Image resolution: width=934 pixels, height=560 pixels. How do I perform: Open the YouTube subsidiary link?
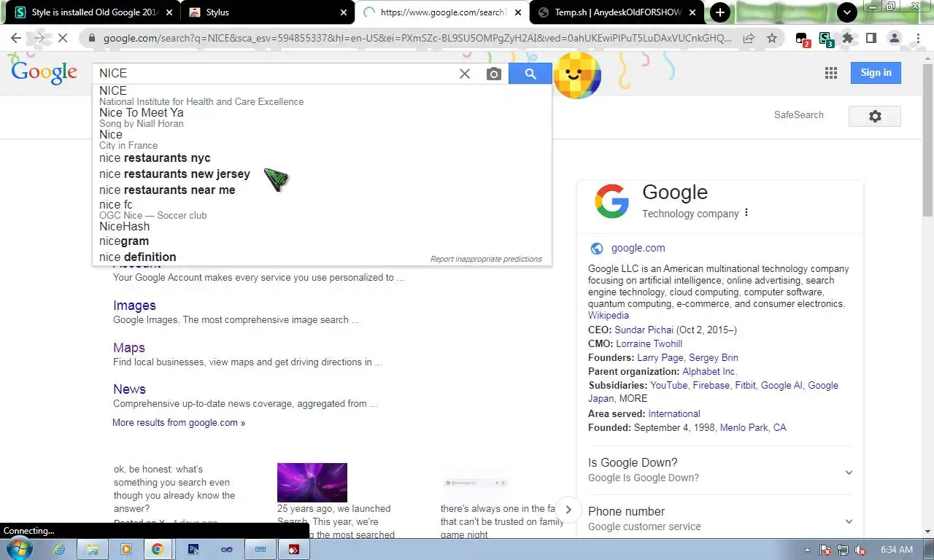(668, 386)
